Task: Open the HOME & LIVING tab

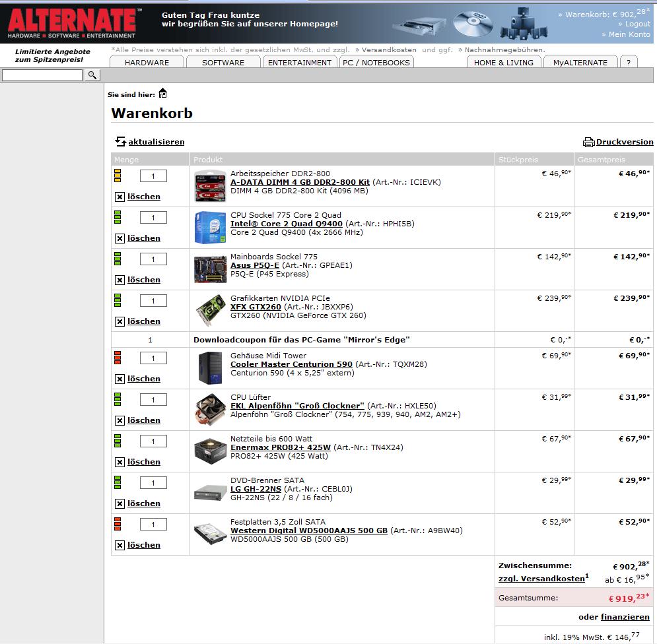Action: coord(504,63)
